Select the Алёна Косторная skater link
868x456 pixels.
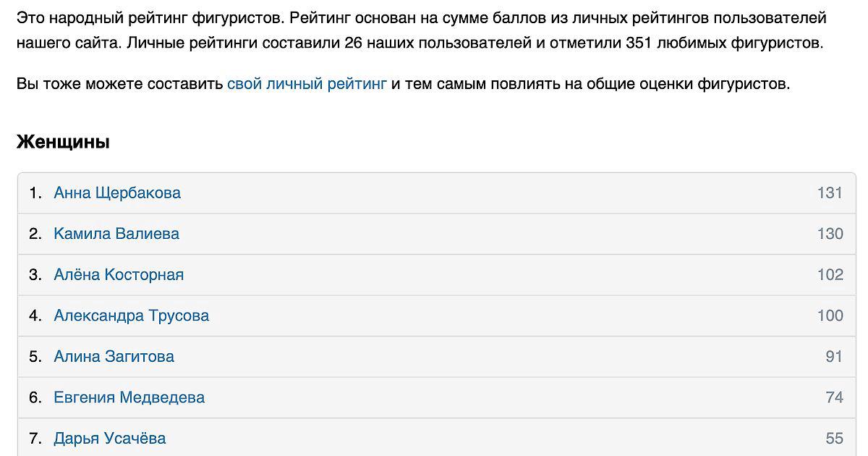tap(119, 275)
